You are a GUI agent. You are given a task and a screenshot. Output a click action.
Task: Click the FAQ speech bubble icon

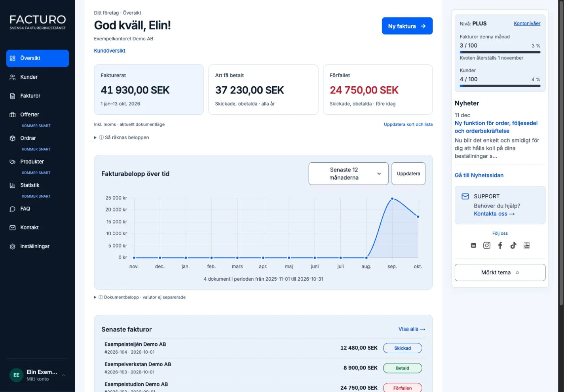pos(12,209)
